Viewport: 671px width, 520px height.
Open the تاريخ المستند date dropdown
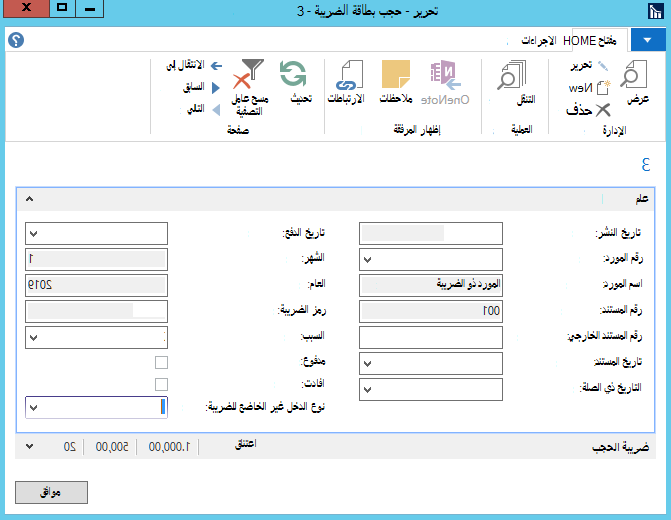(368, 364)
